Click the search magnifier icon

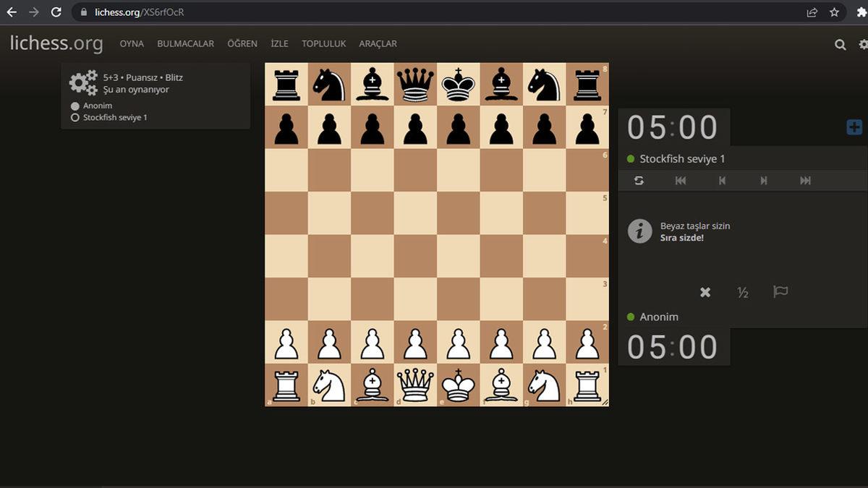[x=840, y=44]
